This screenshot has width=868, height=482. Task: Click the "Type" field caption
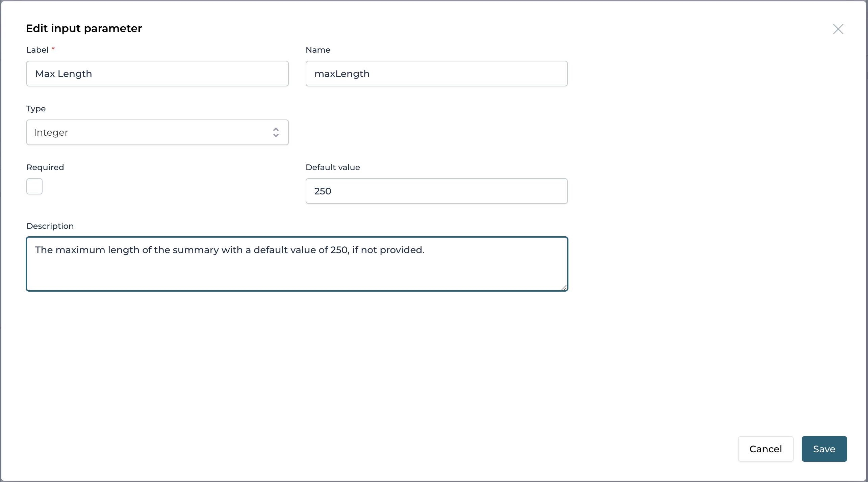pyautogui.click(x=36, y=109)
